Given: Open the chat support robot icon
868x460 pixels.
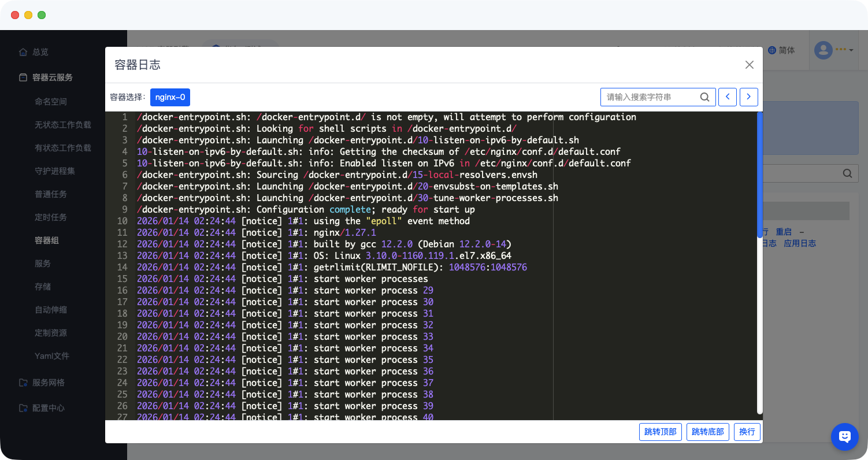Looking at the screenshot, I should [x=844, y=436].
